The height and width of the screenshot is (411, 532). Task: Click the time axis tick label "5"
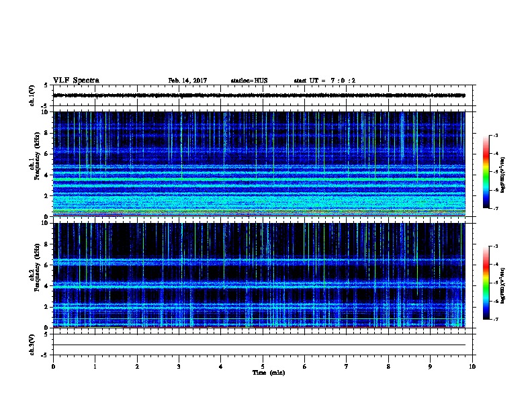pyautogui.click(x=263, y=366)
